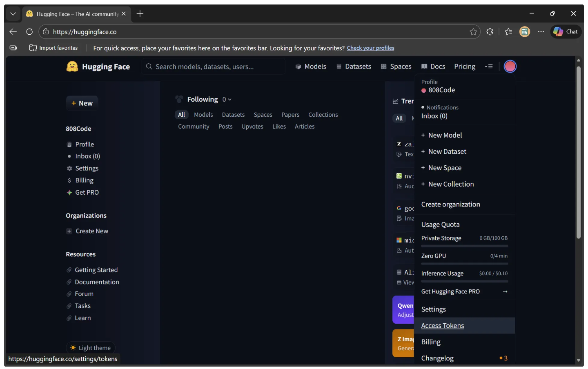Select the All feed filter tab

(x=181, y=115)
